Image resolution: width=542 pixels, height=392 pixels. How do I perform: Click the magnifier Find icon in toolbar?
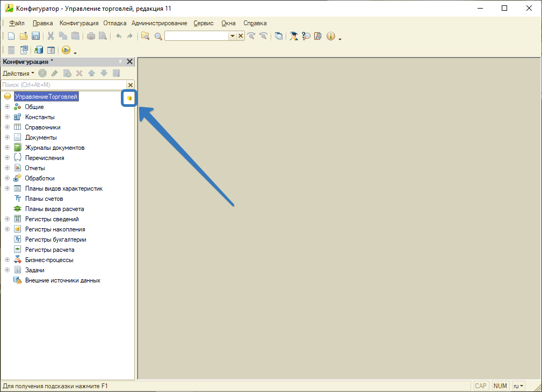[158, 36]
